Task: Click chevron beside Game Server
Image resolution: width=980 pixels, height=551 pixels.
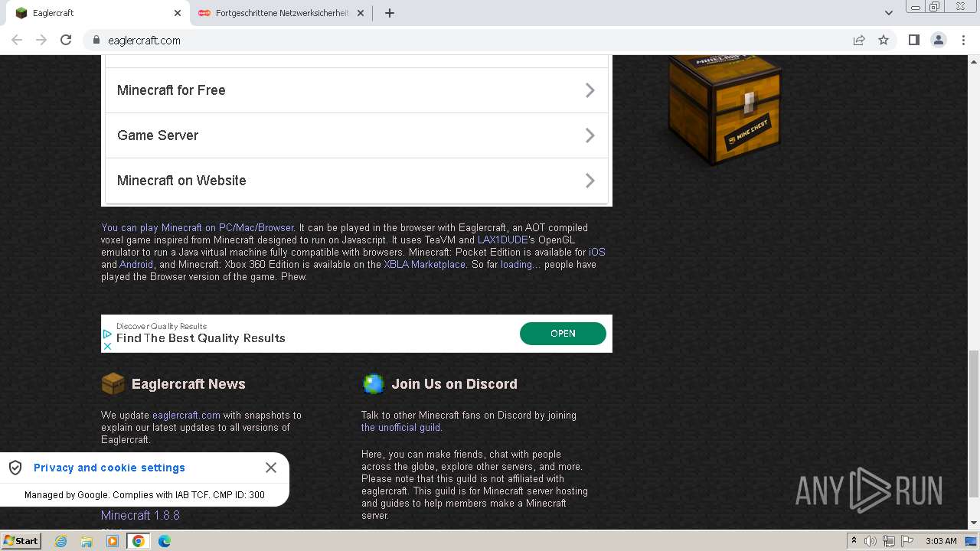Action: [590, 135]
